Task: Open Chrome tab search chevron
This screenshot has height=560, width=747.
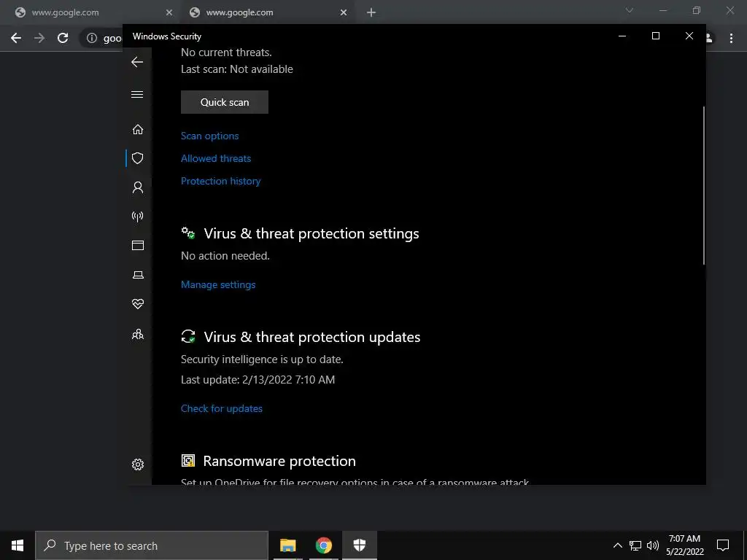Action: 630,10
